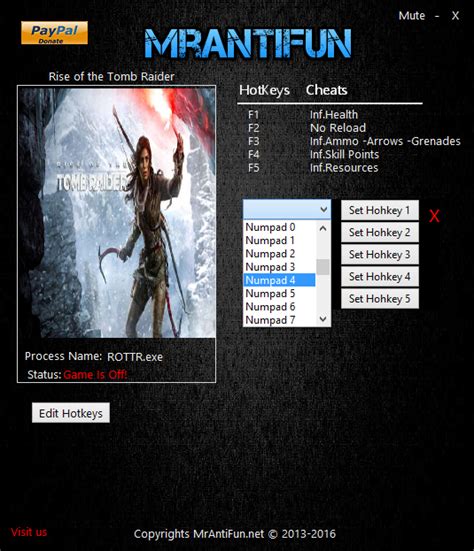
Task: Click Set Hohkey 3 button
Action: 379,254
